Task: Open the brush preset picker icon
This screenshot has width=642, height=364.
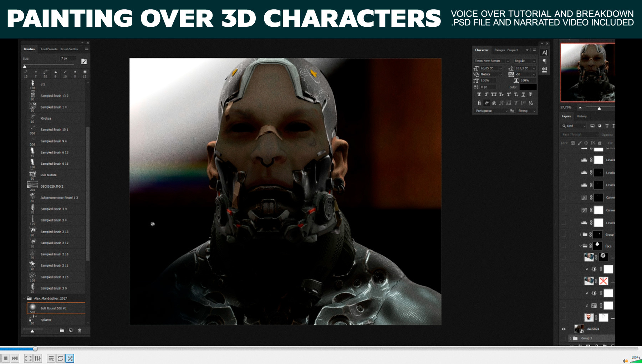Action: click(x=84, y=61)
